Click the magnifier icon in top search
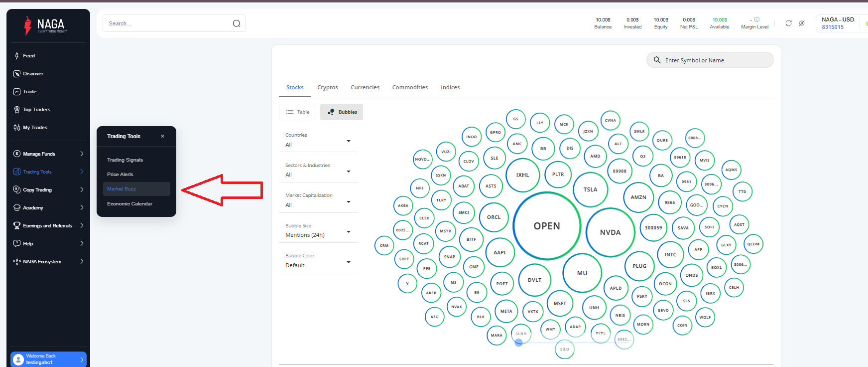The image size is (868, 367). (237, 23)
